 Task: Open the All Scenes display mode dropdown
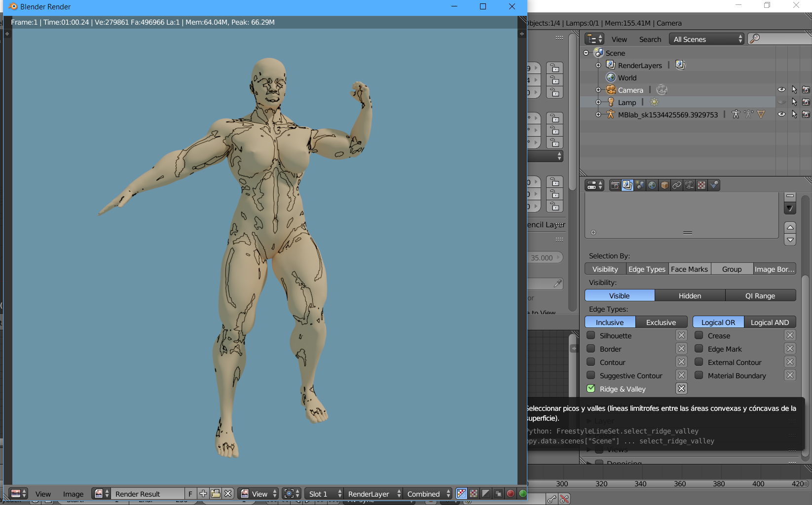click(x=706, y=39)
